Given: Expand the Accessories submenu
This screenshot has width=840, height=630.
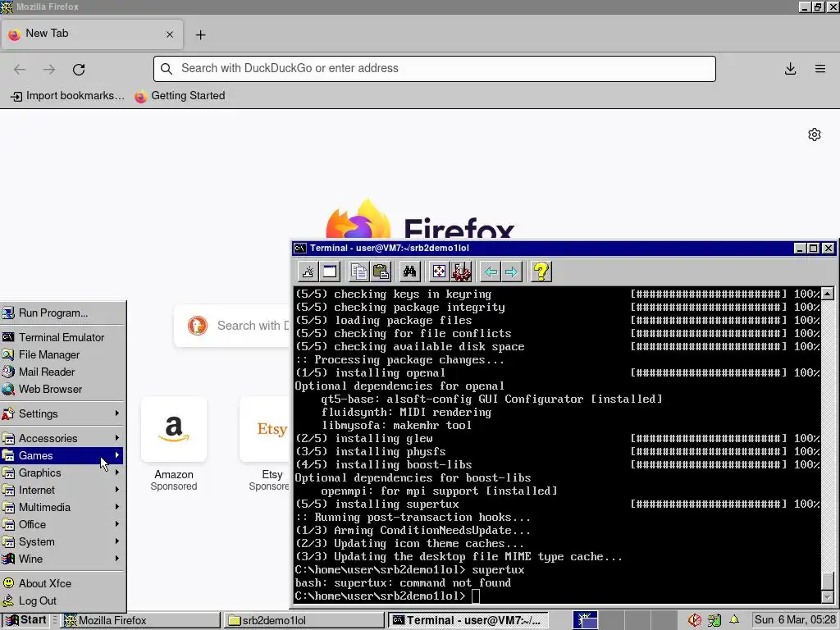Looking at the screenshot, I should tap(62, 438).
